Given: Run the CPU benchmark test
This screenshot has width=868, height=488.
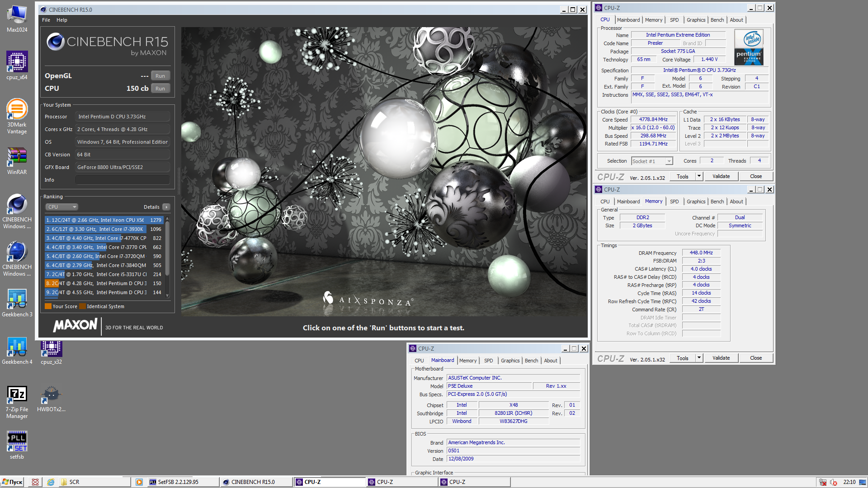Looking at the screenshot, I should click(x=160, y=89).
